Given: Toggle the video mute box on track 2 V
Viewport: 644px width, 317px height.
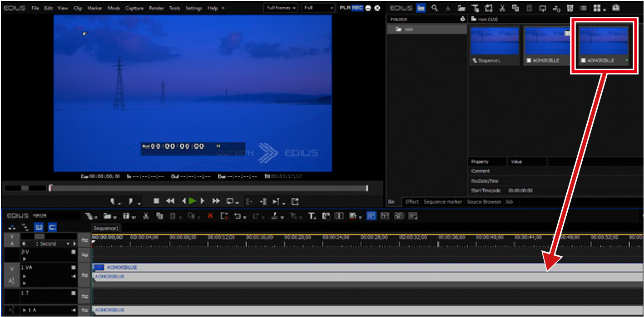Looking at the screenshot, I should 73,252.
